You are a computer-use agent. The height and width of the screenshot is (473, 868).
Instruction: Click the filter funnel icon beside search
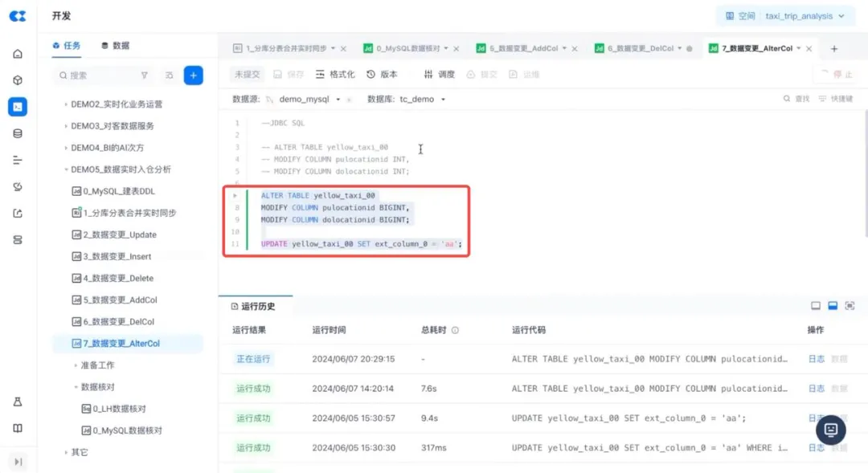click(x=145, y=75)
